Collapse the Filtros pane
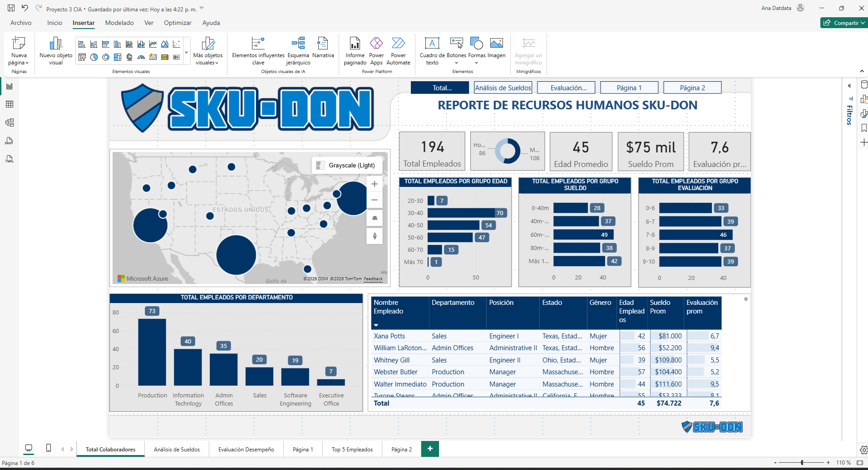 point(848,85)
